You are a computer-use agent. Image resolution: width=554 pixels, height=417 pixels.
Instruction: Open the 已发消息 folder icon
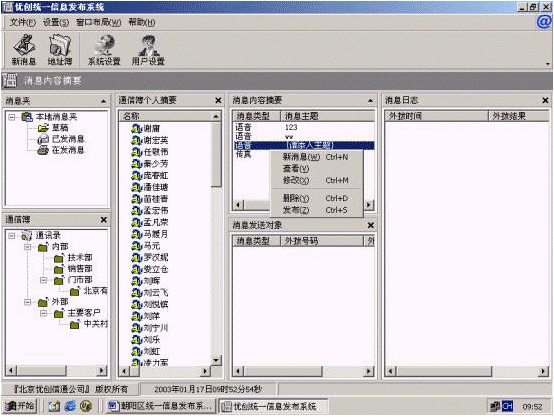click(x=43, y=139)
